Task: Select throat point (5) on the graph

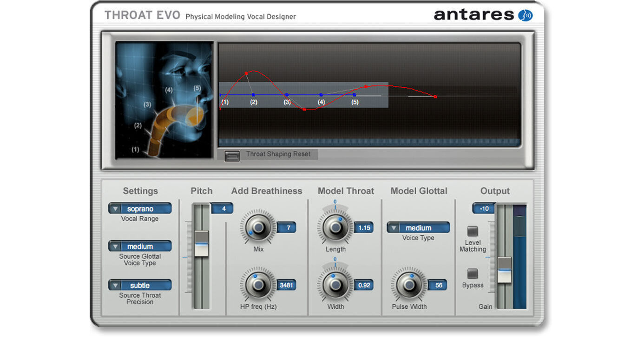Action: click(x=355, y=95)
